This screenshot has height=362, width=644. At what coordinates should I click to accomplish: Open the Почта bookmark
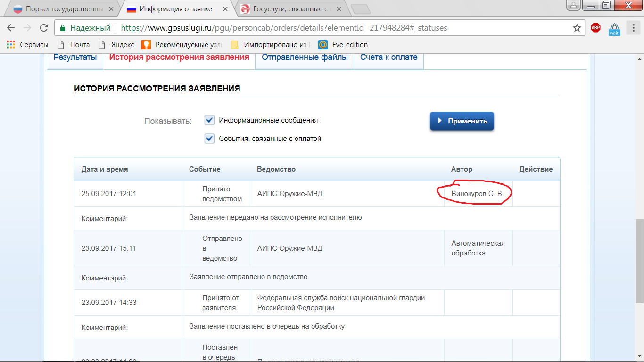click(73, 45)
